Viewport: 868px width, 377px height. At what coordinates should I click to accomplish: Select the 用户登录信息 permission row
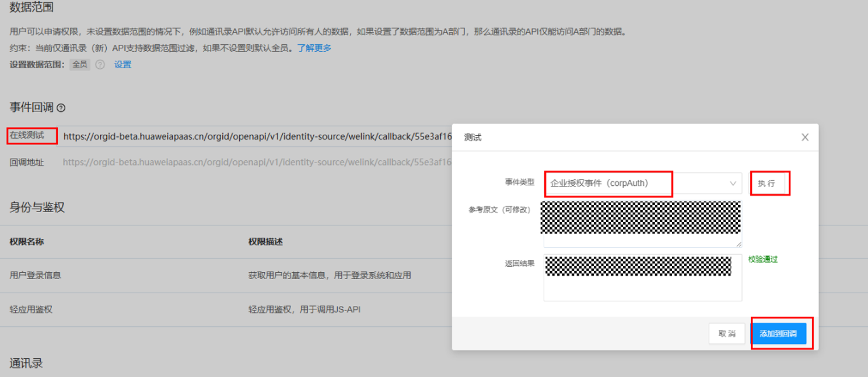click(x=36, y=275)
